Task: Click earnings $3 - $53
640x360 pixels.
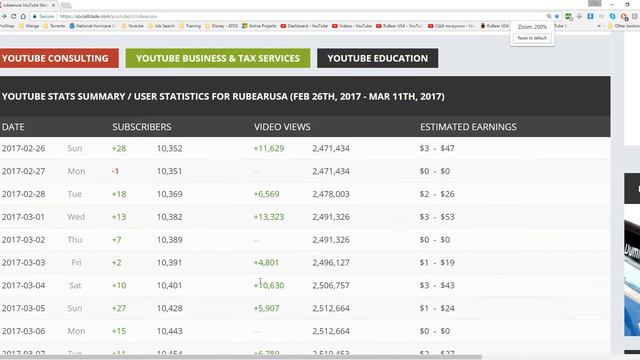Action: tap(437, 217)
